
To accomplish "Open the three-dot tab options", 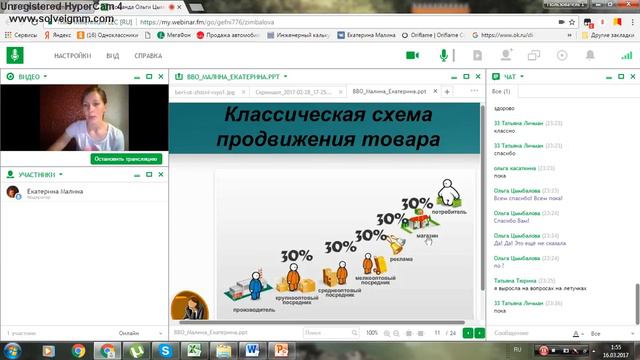I will point(474,91).
